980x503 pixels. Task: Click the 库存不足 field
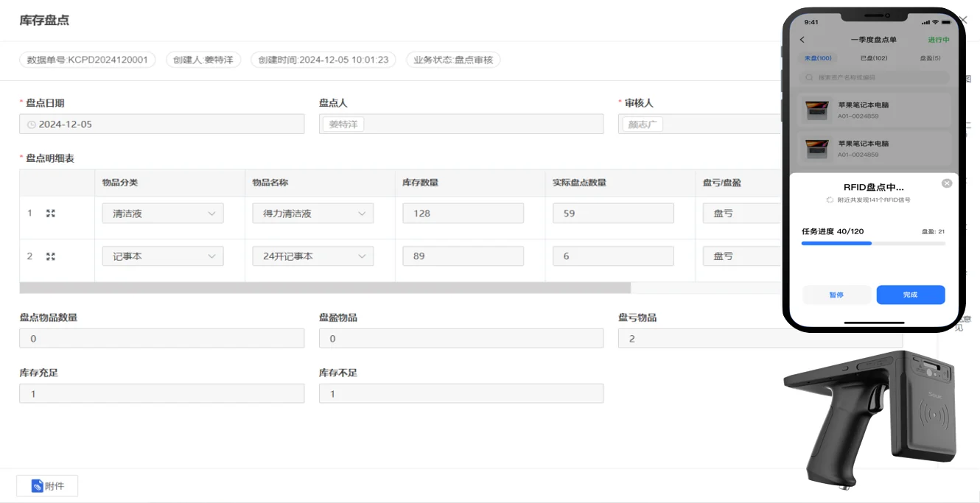click(461, 393)
